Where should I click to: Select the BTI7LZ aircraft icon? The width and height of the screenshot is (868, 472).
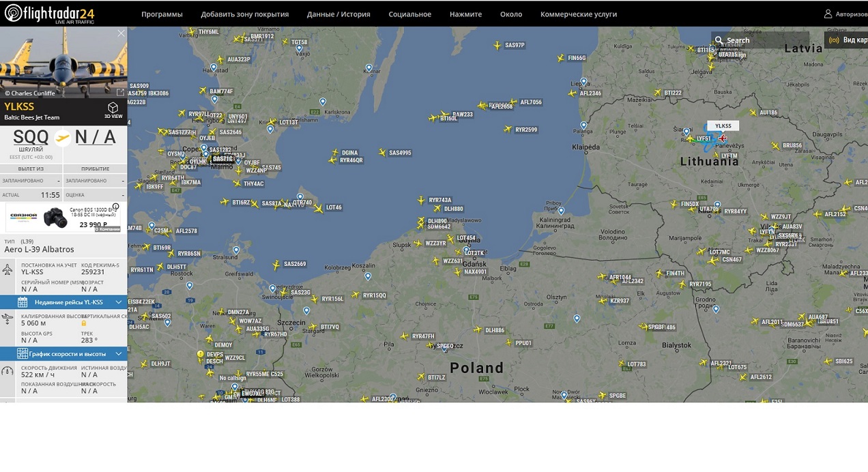coord(421,377)
